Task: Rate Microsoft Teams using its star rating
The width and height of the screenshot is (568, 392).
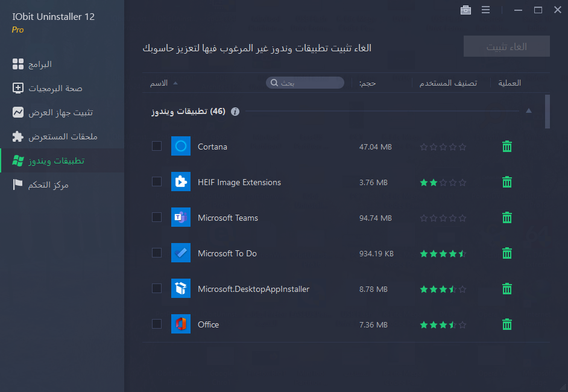Action: click(x=443, y=218)
